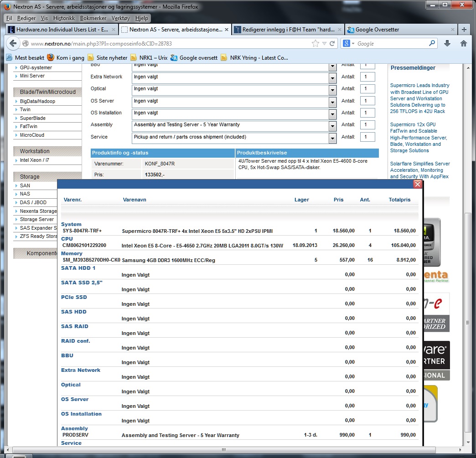Open the MicroCloud sidebar link

tap(32, 135)
